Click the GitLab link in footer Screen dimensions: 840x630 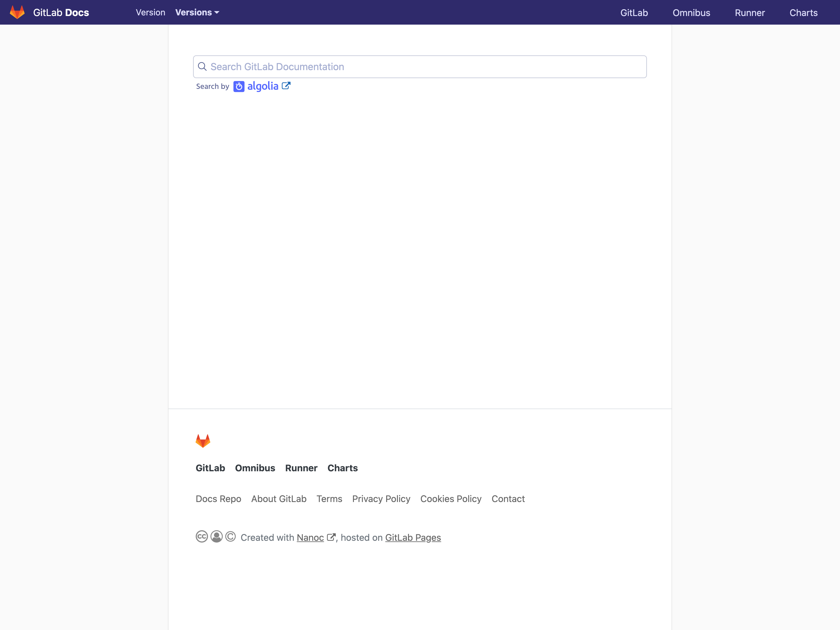(x=210, y=468)
